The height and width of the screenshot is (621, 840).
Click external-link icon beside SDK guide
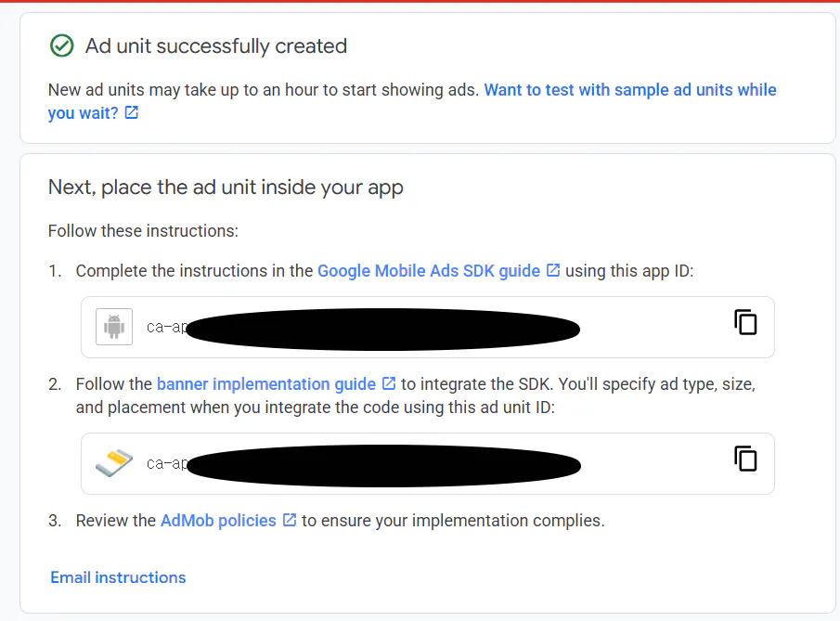pos(553,270)
